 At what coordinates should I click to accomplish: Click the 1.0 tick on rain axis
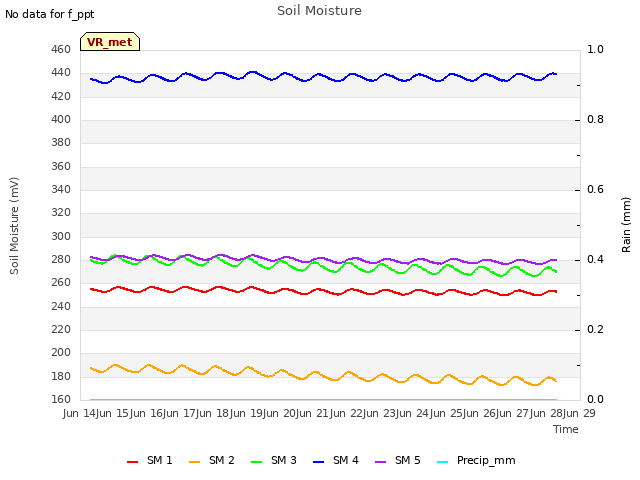tap(595, 49)
